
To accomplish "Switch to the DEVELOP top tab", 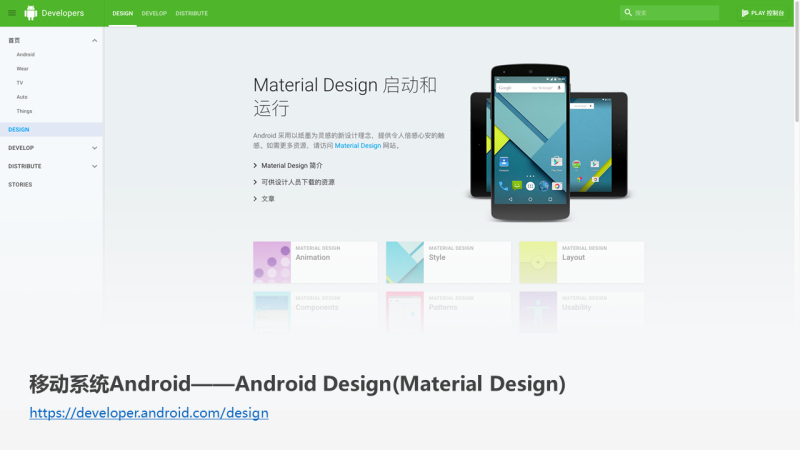I will coord(154,13).
